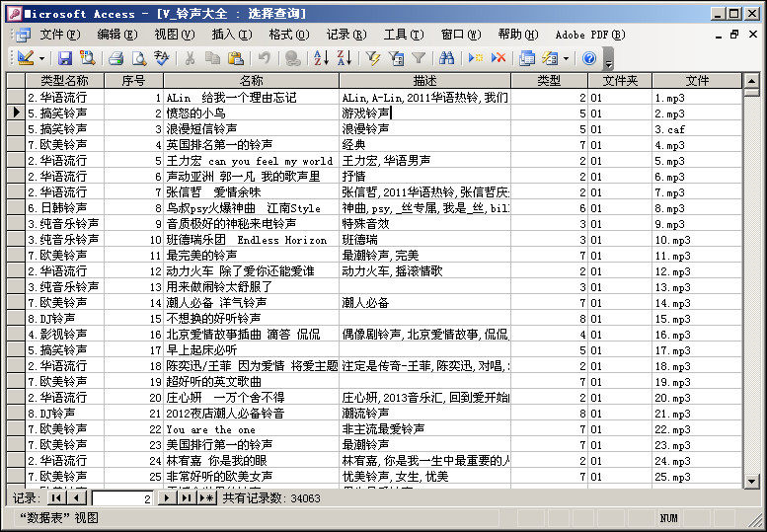Click the Copy icon
Screen dimensions: 767x532
(x=213, y=58)
